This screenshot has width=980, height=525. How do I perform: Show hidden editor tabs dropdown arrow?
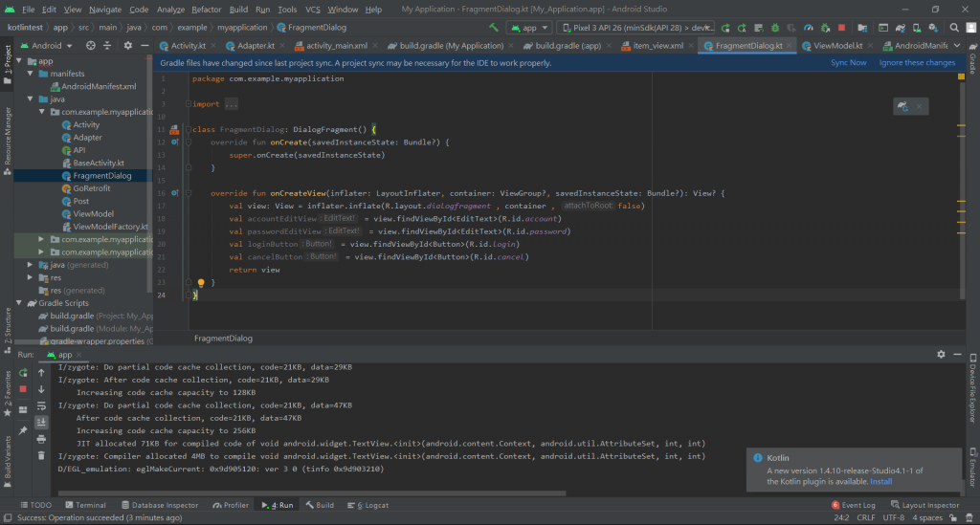(x=957, y=46)
